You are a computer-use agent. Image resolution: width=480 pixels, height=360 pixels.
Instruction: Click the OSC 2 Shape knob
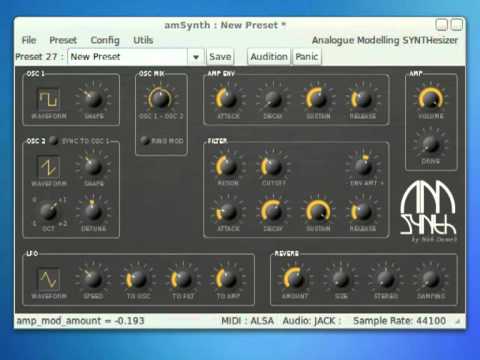click(94, 166)
